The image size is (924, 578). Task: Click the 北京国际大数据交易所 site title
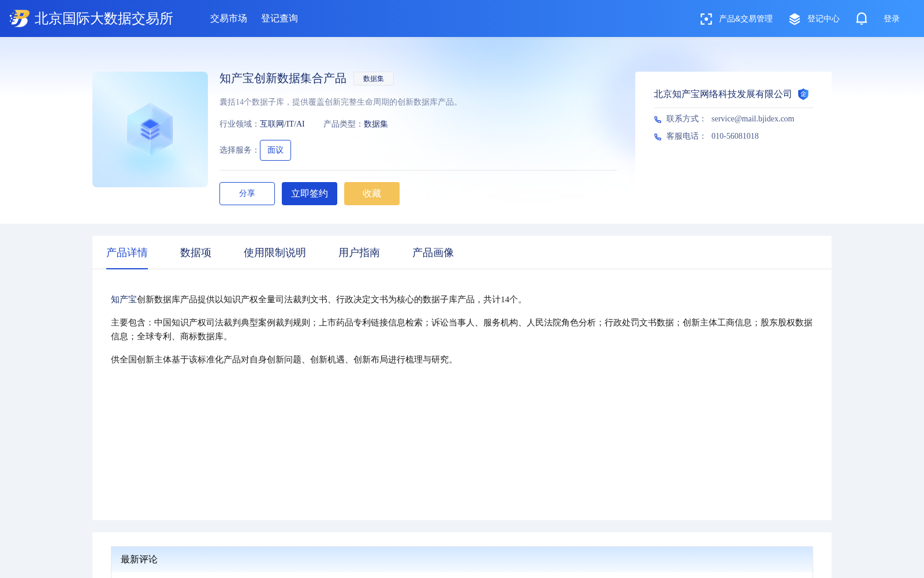pos(104,18)
